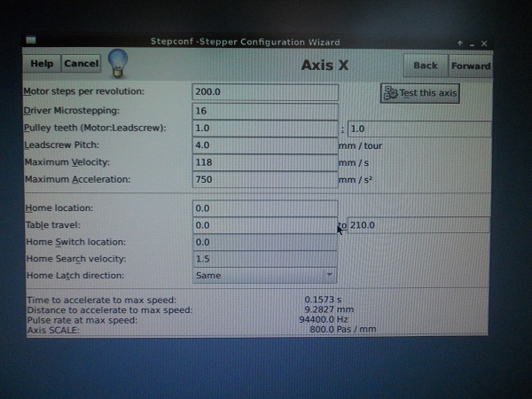Click Driver Microstepping label
532x399 pixels.
pyautogui.click(x=72, y=111)
